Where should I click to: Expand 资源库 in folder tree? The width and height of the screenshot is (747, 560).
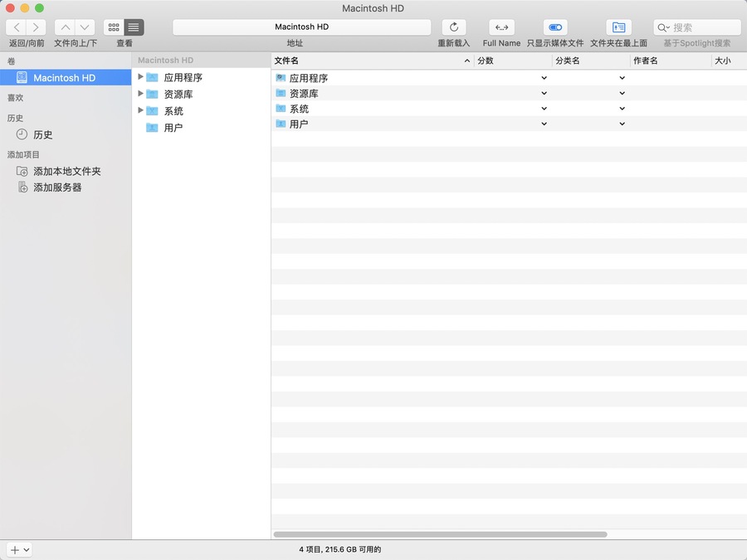(140, 93)
